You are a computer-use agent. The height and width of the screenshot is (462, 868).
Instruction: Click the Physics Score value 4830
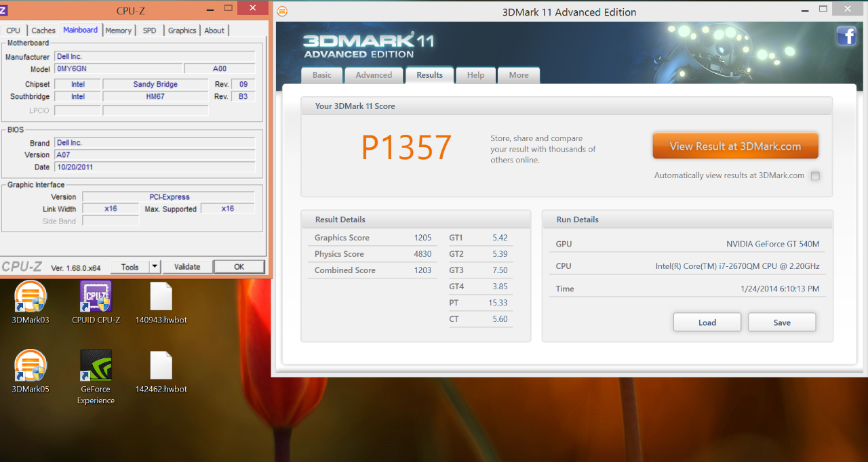tap(422, 254)
